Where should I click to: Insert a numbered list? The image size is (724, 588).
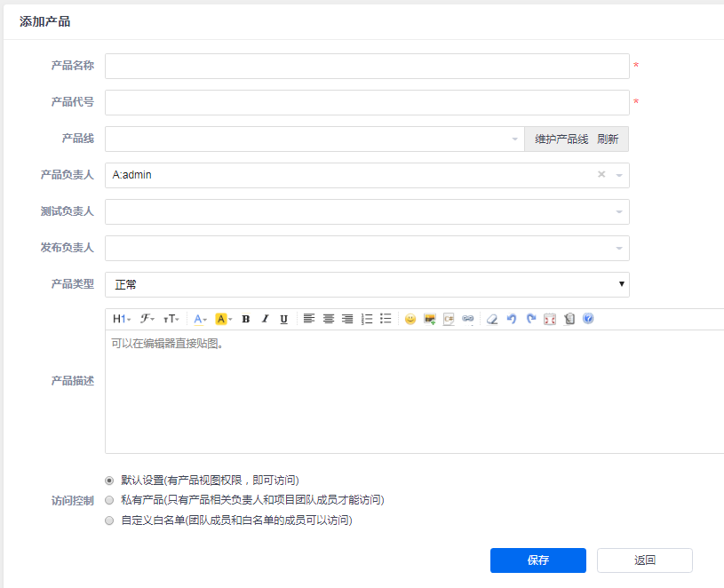tap(367, 319)
